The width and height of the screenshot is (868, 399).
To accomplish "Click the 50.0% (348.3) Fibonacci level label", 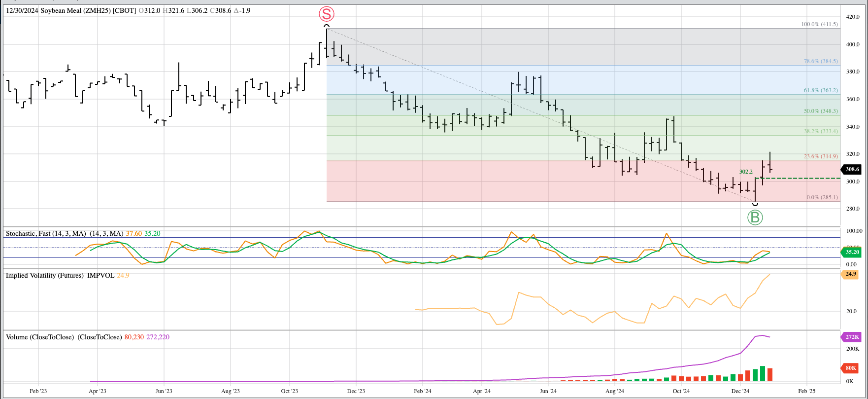I will coord(820,111).
